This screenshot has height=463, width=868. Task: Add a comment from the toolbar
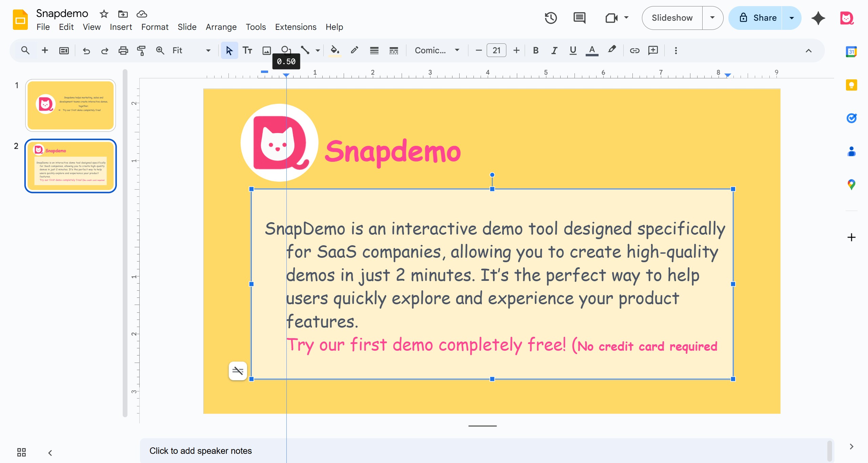(x=653, y=51)
